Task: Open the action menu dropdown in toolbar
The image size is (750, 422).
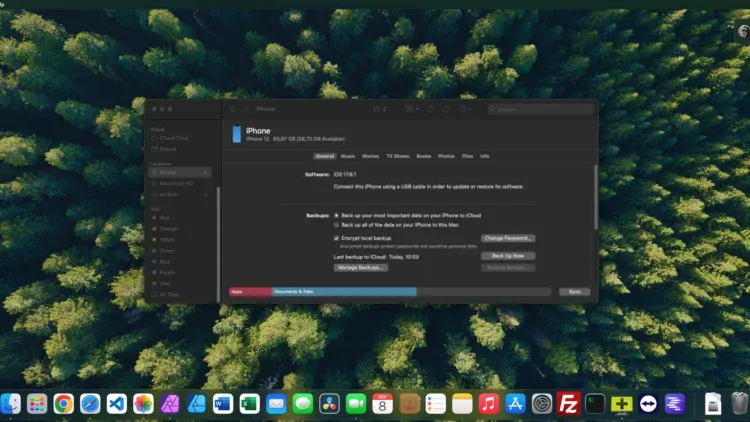Action: (x=465, y=109)
